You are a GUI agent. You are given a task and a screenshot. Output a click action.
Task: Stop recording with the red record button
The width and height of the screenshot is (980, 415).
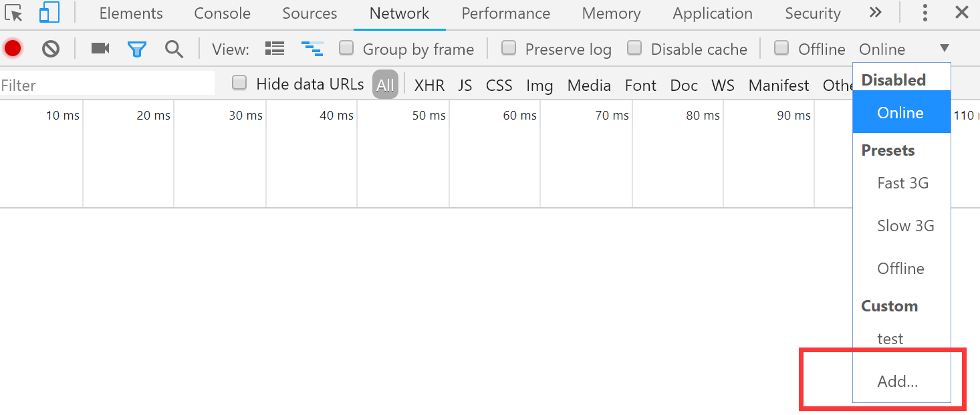point(13,48)
